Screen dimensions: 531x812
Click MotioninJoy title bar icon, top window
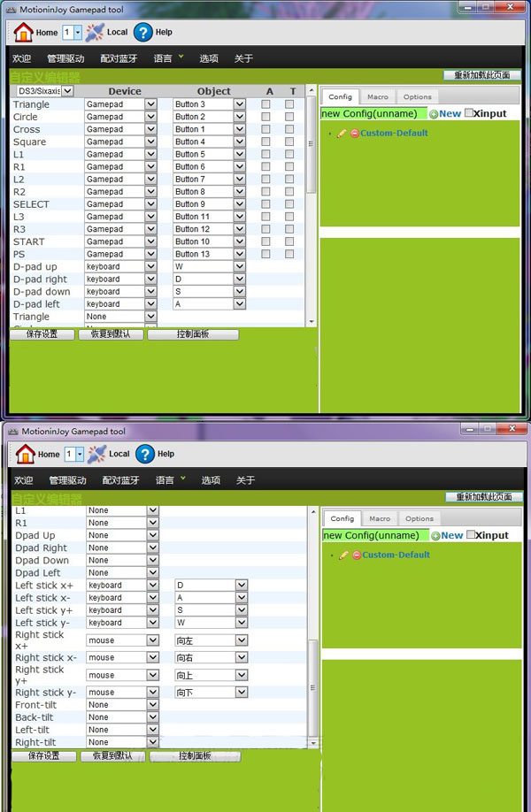12,10
